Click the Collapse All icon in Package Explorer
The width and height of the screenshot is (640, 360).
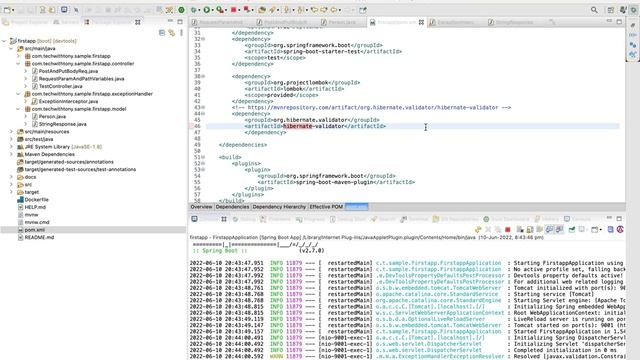[162, 33]
